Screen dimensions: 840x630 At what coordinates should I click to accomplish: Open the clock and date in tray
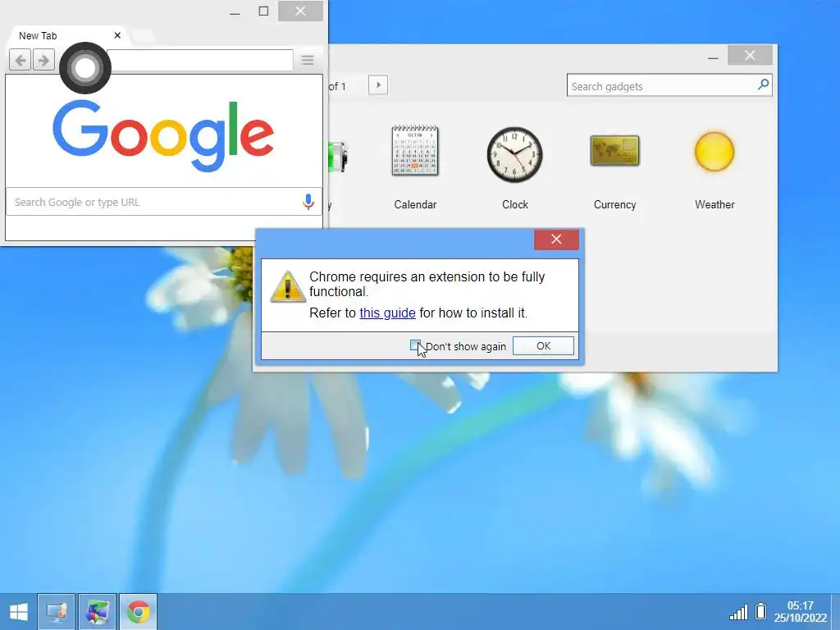point(800,612)
